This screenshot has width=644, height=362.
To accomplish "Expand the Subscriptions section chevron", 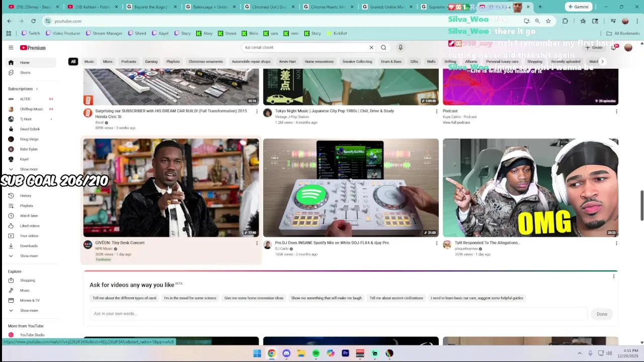I will [37, 89].
